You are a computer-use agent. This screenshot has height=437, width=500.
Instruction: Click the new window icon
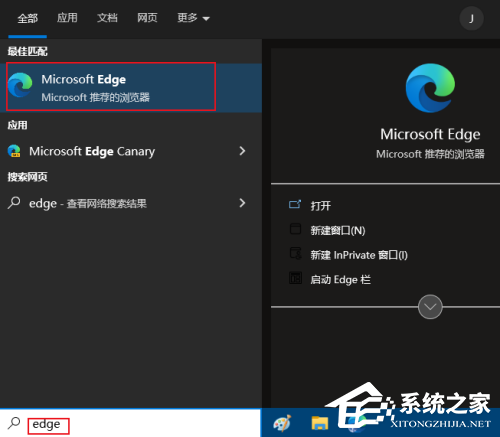(295, 229)
